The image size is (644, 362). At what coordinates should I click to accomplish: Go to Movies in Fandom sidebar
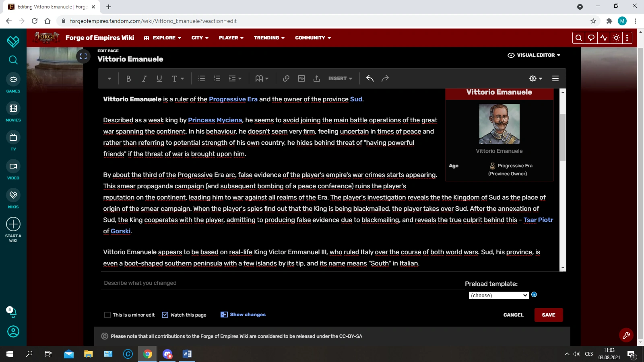(13, 112)
